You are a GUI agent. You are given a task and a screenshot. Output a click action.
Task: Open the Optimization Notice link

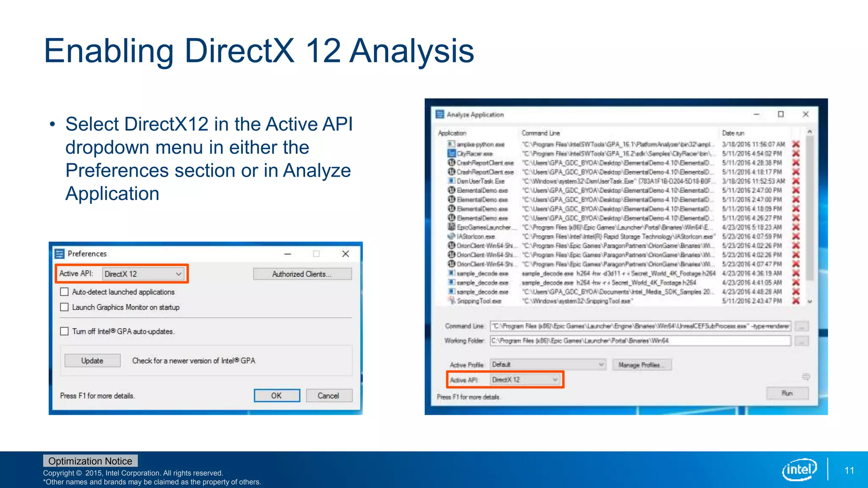click(x=90, y=461)
